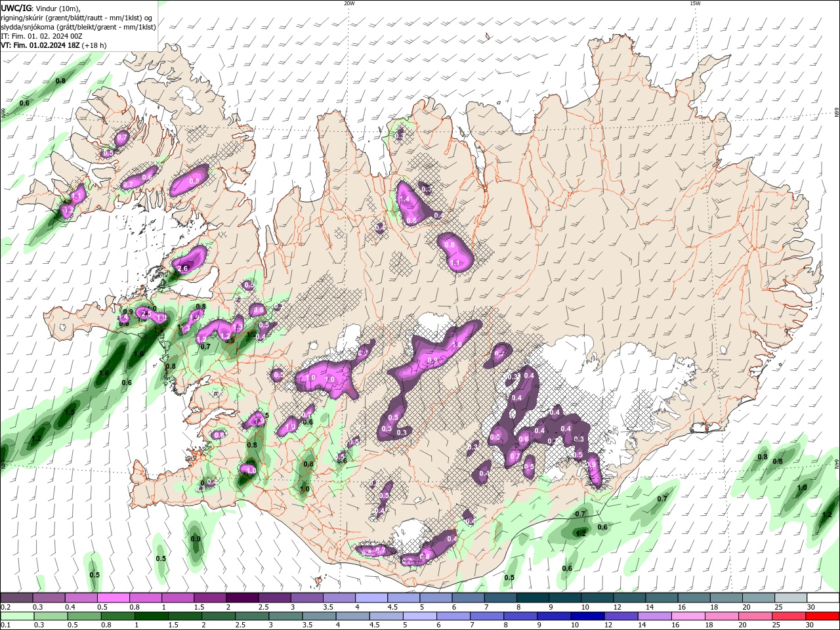Click the initial time 'IT: Fim. 01. 02. 2024 00Z'
The height and width of the screenshot is (630, 840).
[41, 36]
